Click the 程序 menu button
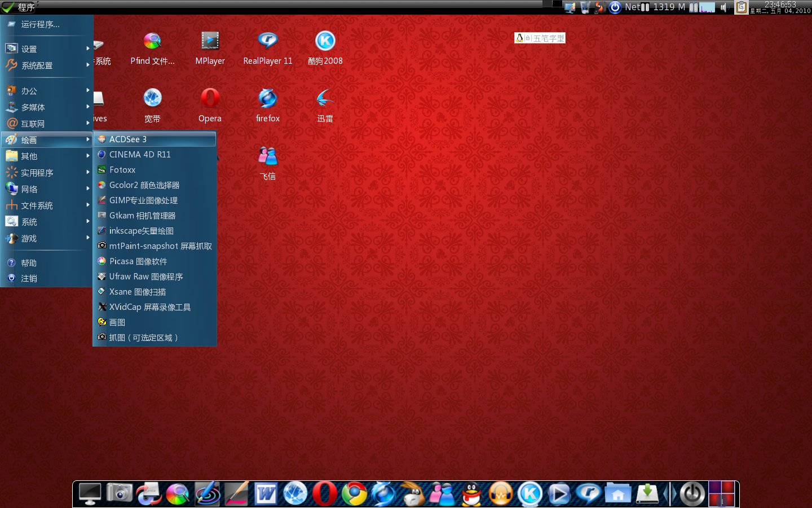Image resolution: width=812 pixels, height=508 pixels. pyautogui.click(x=19, y=7)
